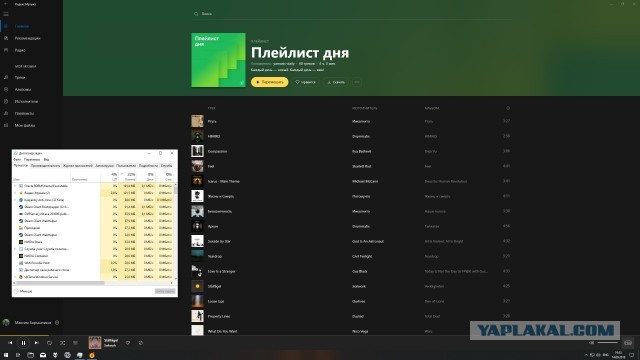Image resolution: width=640 pixels, height=360 pixels.
Task: Click the dislike icon next to the heart
Action: coord(140,343)
